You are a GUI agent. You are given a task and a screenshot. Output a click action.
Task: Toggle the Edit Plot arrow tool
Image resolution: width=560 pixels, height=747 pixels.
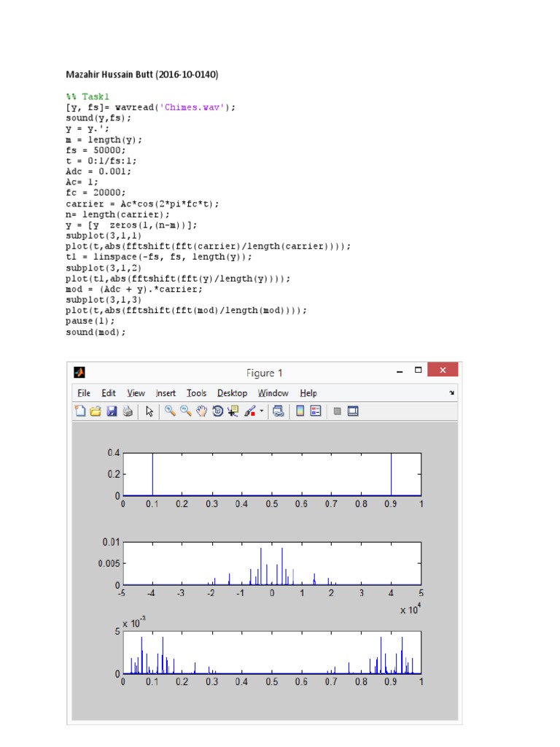149,411
